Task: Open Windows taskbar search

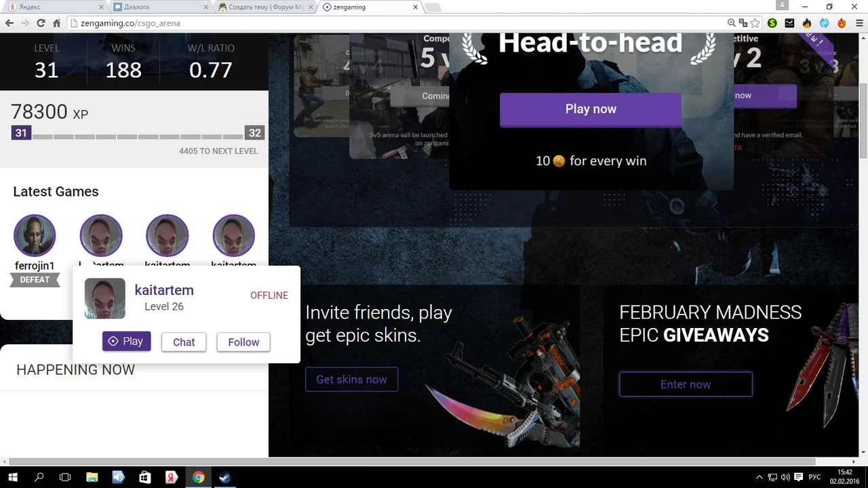Action: tap(39, 477)
